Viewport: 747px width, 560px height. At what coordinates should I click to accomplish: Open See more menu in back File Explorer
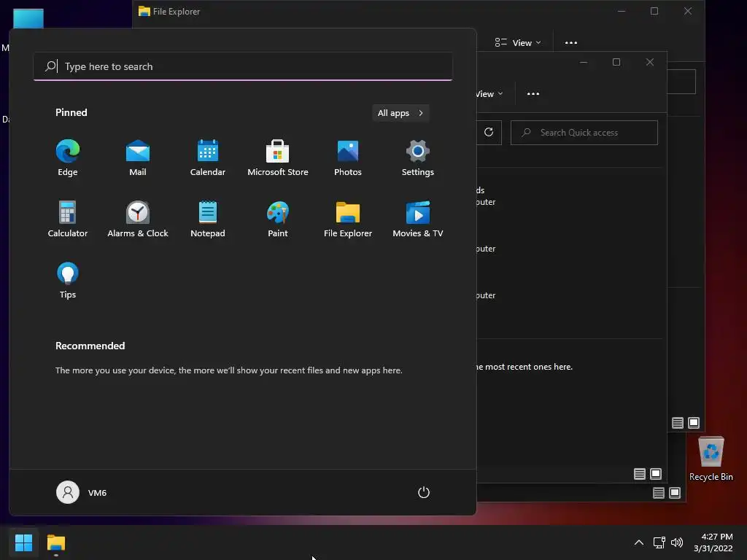(570, 43)
